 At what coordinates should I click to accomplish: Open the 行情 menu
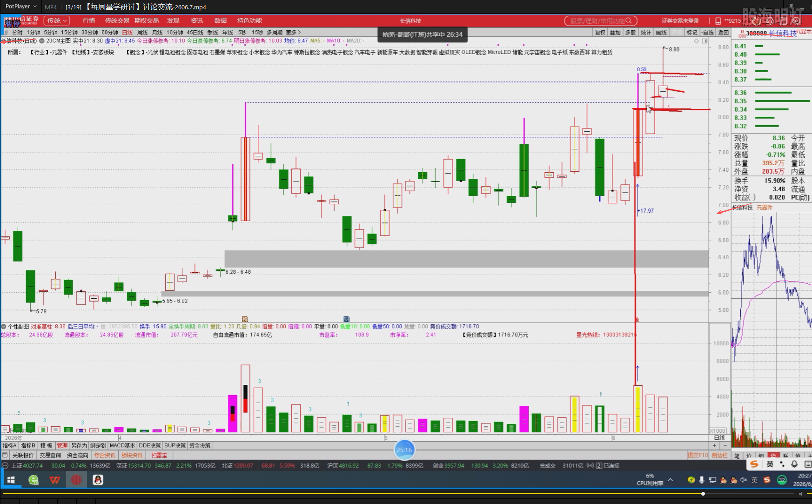pos(88,20)
